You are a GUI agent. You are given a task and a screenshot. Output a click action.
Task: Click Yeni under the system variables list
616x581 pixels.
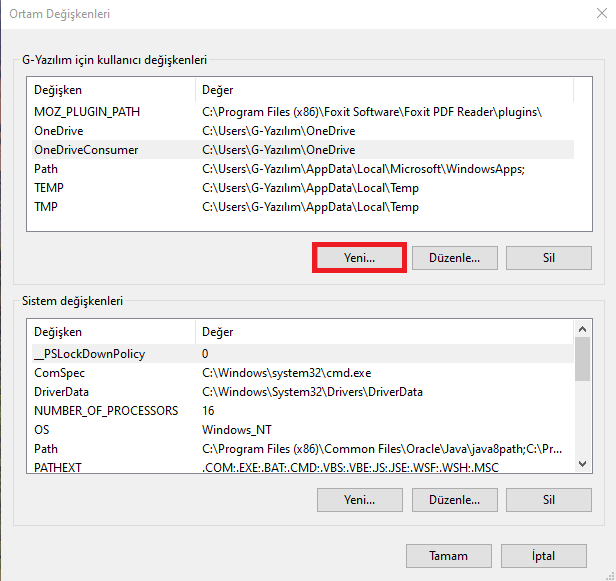(359, 499)
